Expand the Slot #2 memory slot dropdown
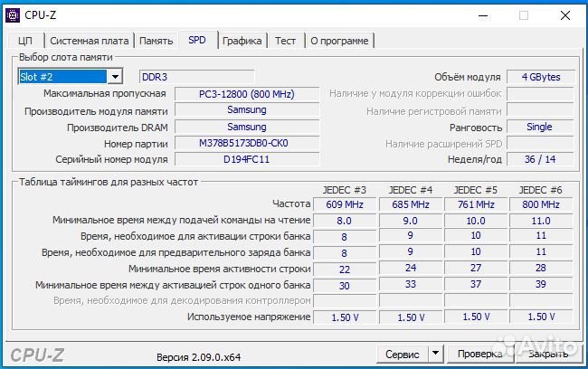The width and height of the screenshot is (588, 369). (x=115, y=77)
